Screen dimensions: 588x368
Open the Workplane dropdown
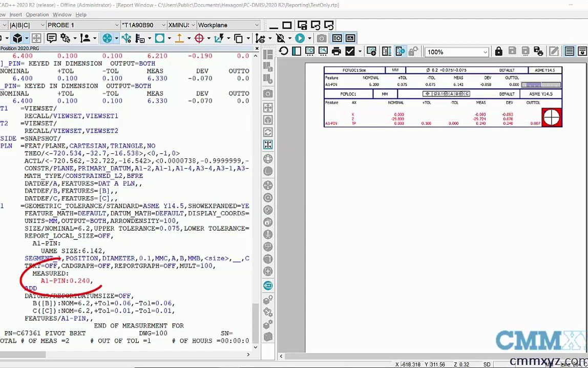click(x=257, y=25)
